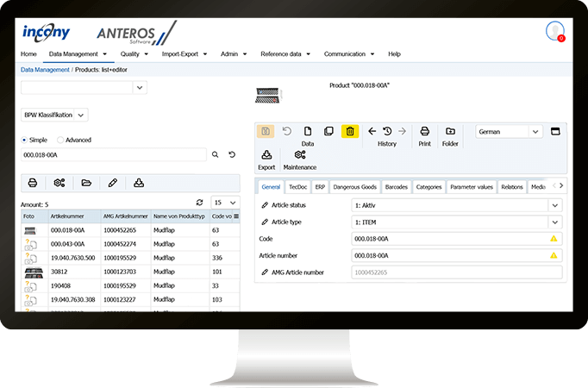
Task: Reset the search with the circular arrow icon
Action: [232, 154]
